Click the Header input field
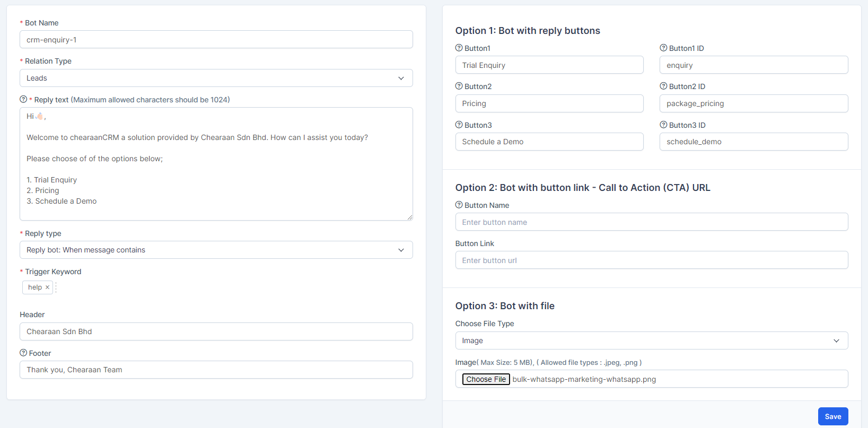The height and width of the screenshot is (428, 868). click(x=216, y=331)
